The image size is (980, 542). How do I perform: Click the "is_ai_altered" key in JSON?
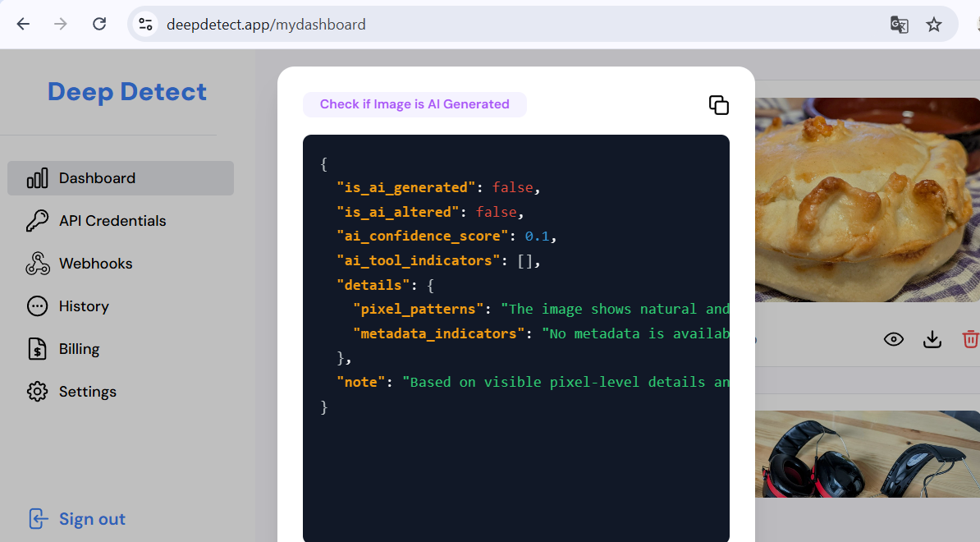pyautogui.click(x=398, y=212)
